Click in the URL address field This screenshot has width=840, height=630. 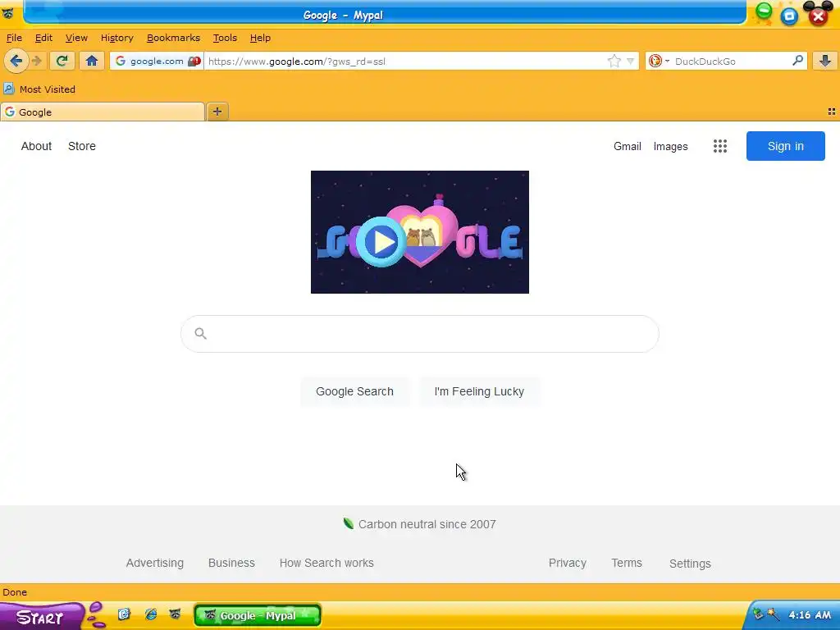click(x=405, y=61)
